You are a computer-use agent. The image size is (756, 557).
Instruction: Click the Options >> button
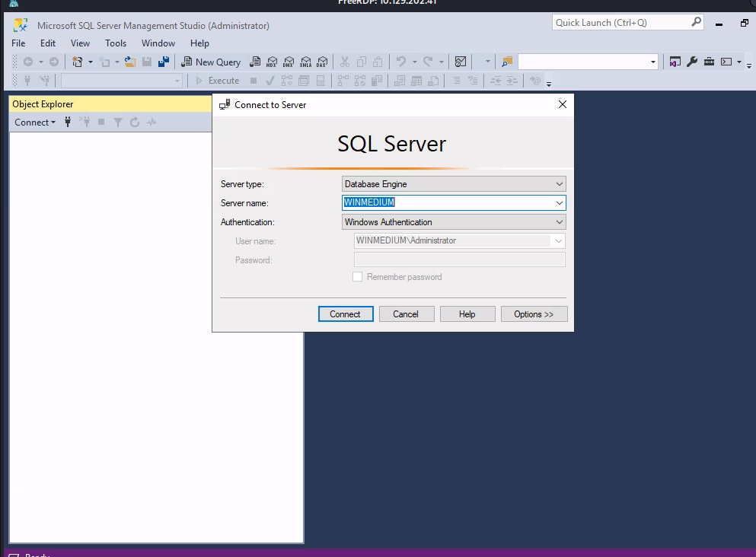[534, 314]
